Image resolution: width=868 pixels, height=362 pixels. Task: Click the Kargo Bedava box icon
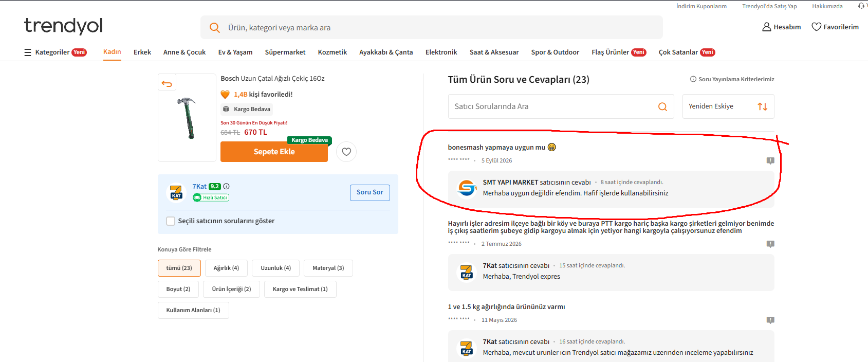[226, 109]
